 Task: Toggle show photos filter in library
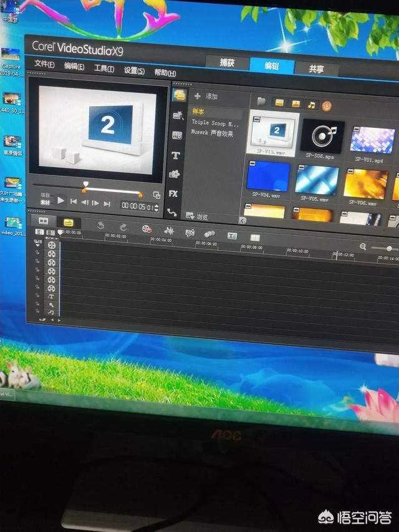[x=296, y=104]
